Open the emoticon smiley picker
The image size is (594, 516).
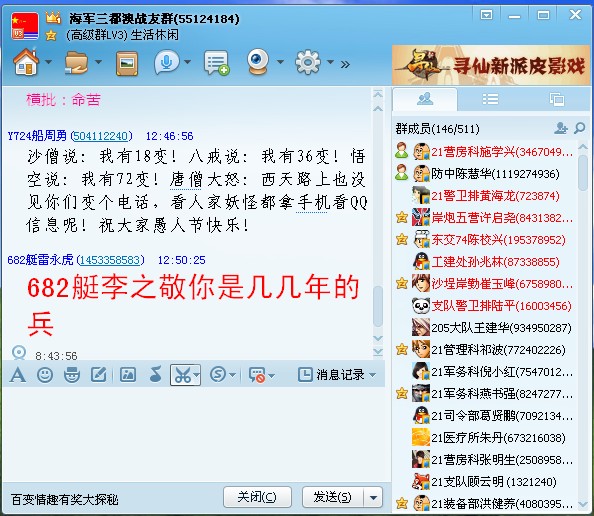[x=45, y=375]
